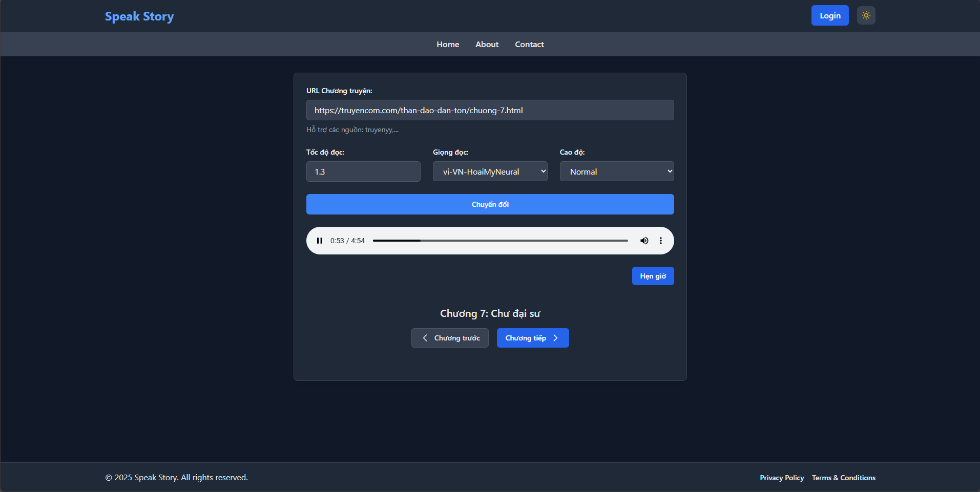Navigate to Contact page
This screenshot has height=492, width=980.
pyautogui.click(x=529, y=45)
